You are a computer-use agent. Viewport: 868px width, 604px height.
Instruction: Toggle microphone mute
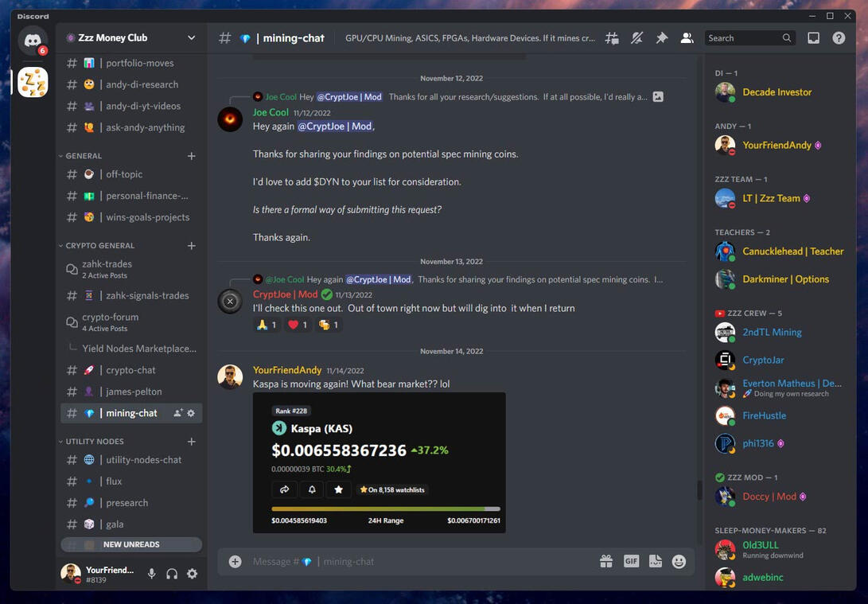point(152,574)
